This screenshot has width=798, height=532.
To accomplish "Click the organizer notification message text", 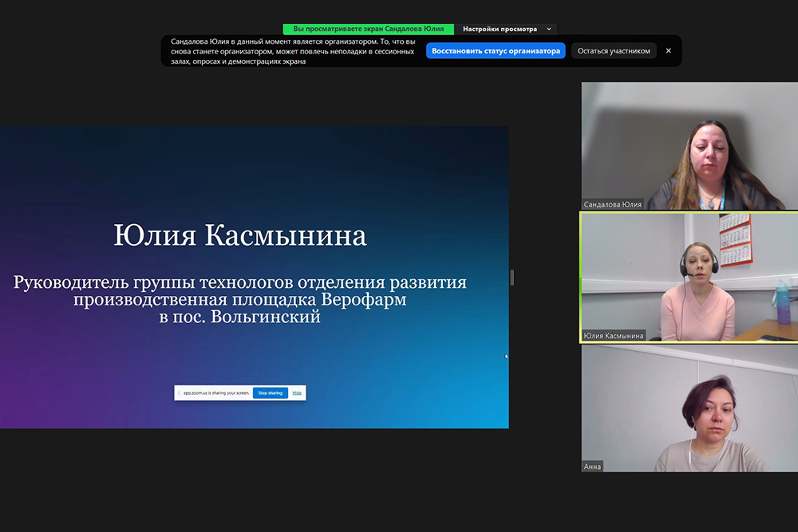I will click(x=293, y=51).
